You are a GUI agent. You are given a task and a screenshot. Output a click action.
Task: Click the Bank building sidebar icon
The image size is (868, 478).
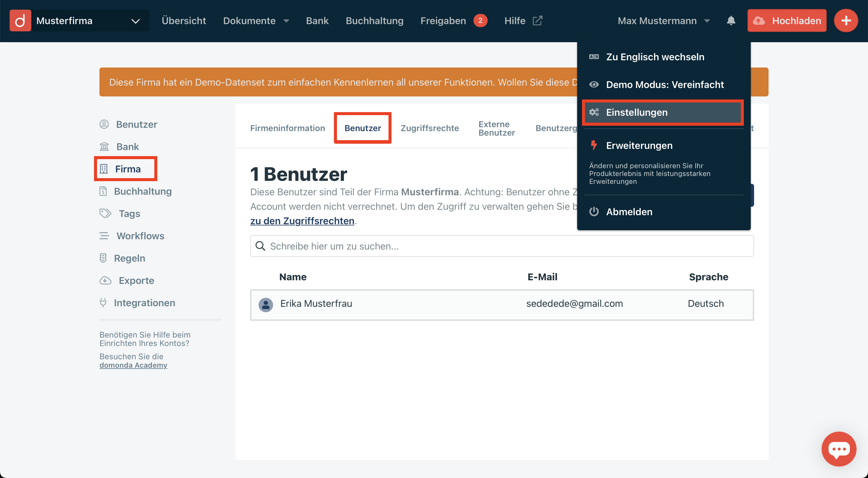click(104, 146)
